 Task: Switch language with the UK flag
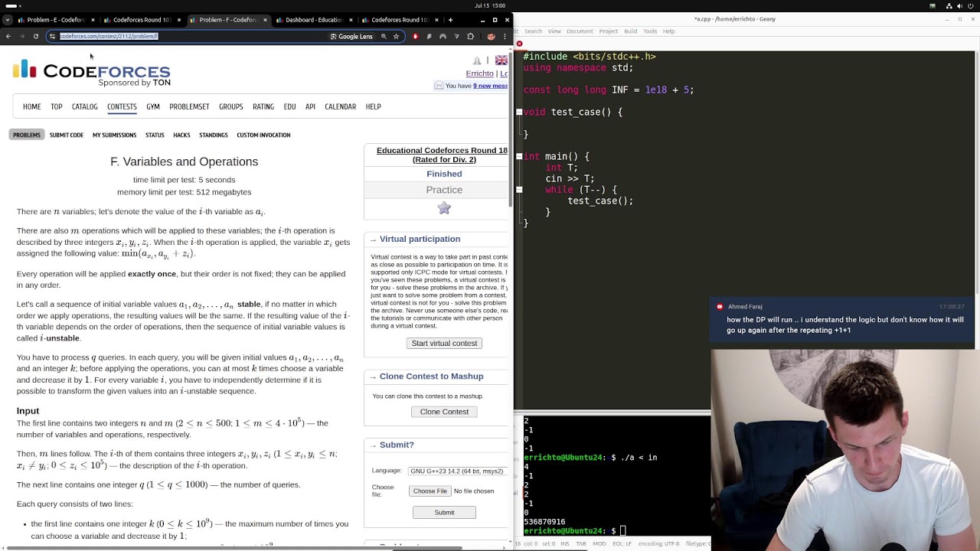point(501,60)
